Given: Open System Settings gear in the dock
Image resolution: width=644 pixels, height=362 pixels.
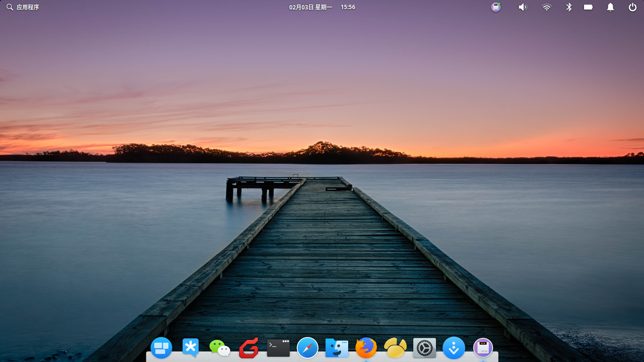Looking at the screenshot, I should point(424,348).
